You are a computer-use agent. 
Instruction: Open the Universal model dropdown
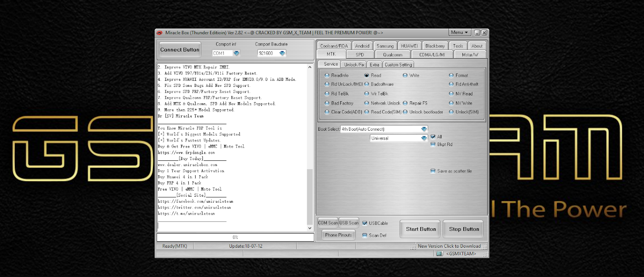pyautogui.click(x=424, y=138)
